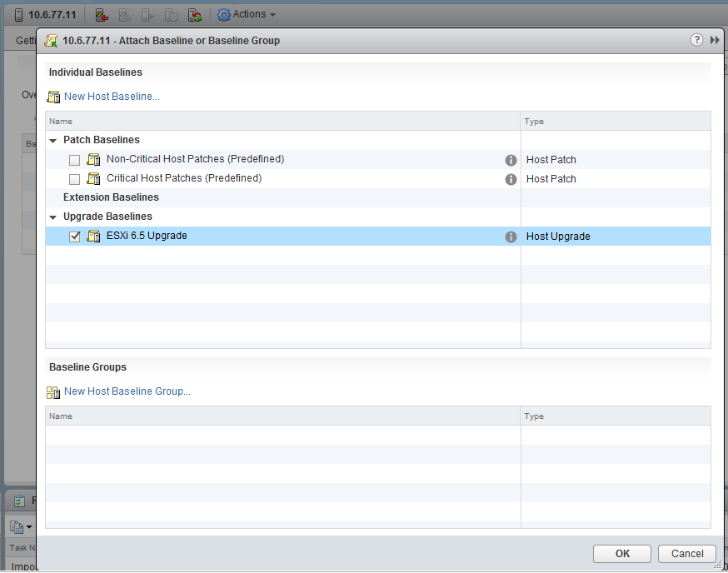Click the double-arrow dialog minimize icon
The image size is (728, 573).
715,40
